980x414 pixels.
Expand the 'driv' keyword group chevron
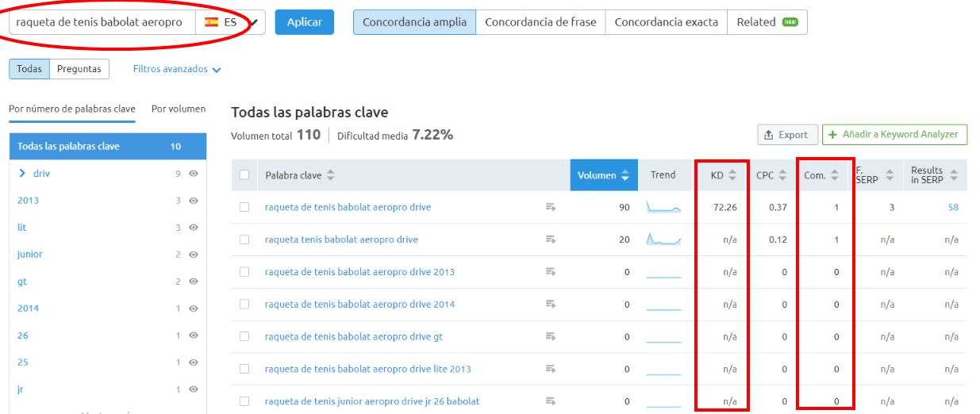(22, 173)
